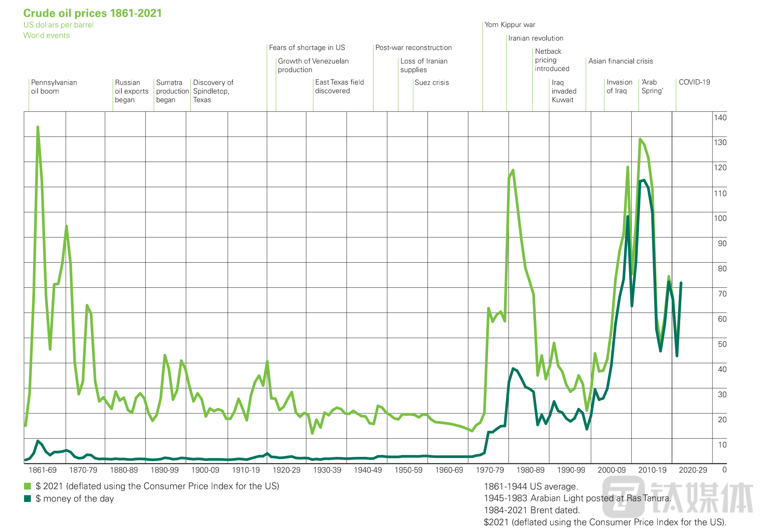Click the 'Suez crisis' annotation
Image resolution: width=767 pixels, height=532 pixels.
[432, 83]
